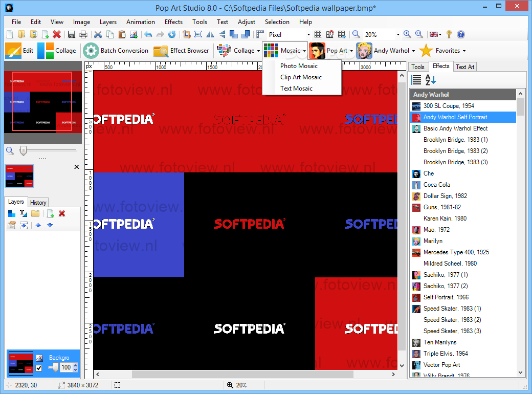The image size is (532, 394).
Task: Click the Edit mode button
Action: 19,51
